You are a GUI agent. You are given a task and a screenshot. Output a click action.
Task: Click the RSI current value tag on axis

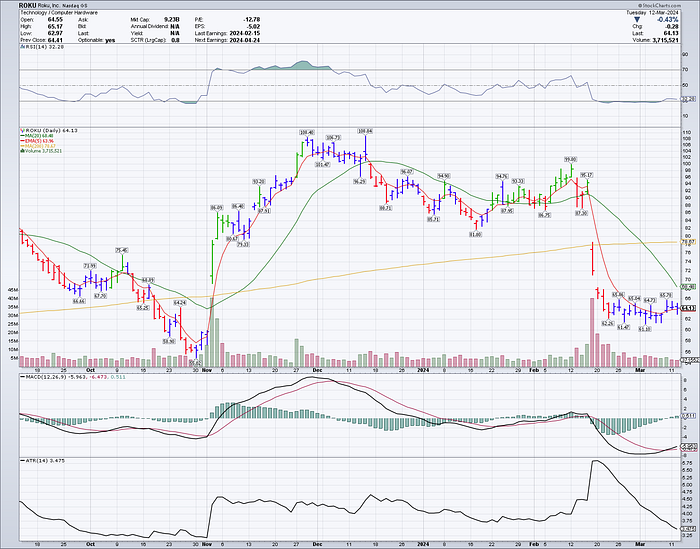[x=688, y=99]
